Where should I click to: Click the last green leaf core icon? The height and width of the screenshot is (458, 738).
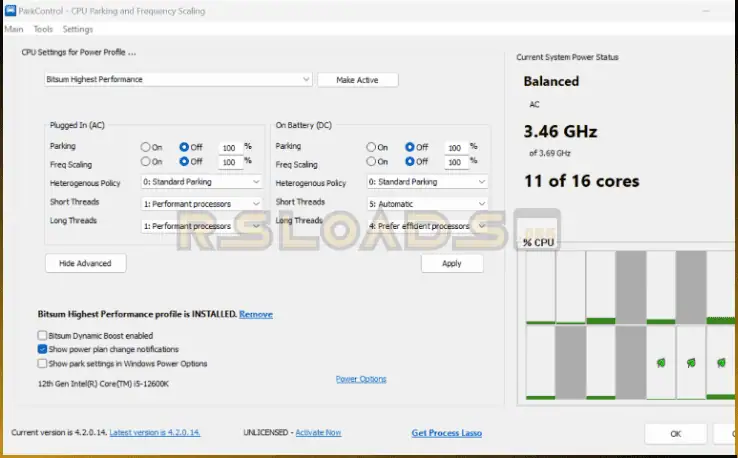pos(721,362)
